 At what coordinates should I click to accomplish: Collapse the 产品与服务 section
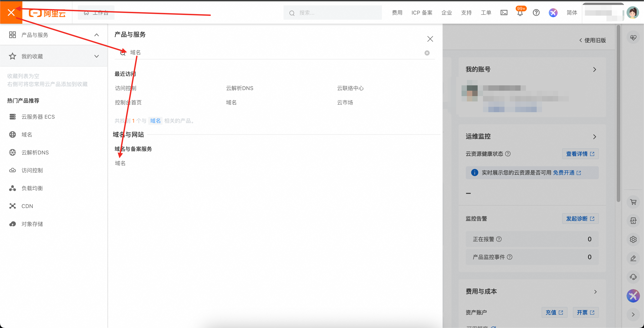pyautogui.click(x=97, y=35)
